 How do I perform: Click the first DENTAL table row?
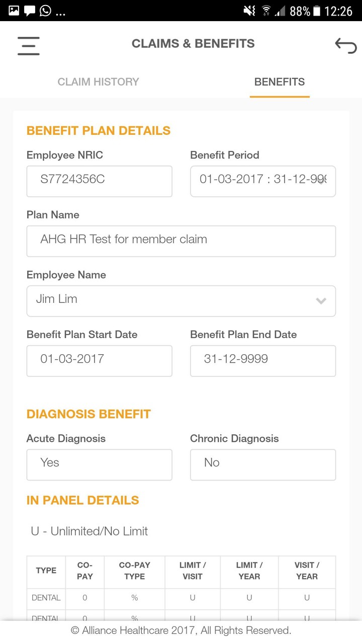click(x=181, y=598)
